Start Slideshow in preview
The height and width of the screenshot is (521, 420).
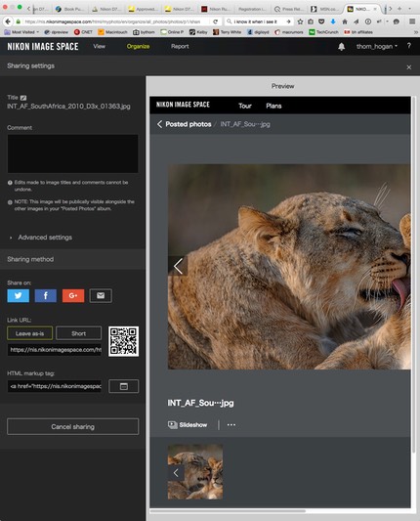point(188,424)
